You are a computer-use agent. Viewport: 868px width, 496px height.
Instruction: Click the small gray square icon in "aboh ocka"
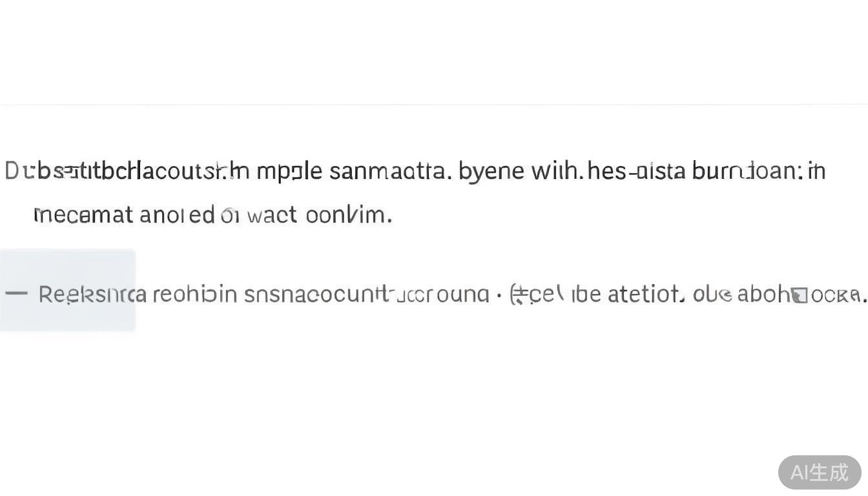coord(800,295)
